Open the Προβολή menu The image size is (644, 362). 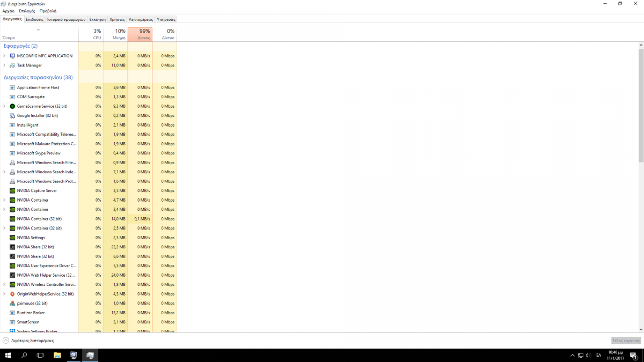point(48,11)
